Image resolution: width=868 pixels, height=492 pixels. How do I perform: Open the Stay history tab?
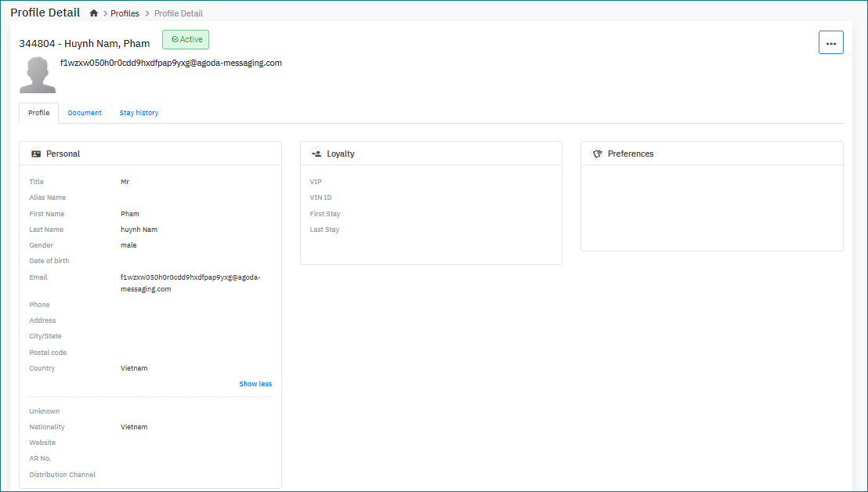(139, 113)
